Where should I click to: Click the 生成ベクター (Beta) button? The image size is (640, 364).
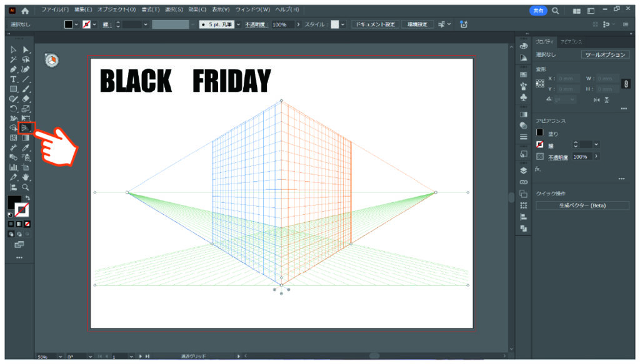[x=582, y=205]
